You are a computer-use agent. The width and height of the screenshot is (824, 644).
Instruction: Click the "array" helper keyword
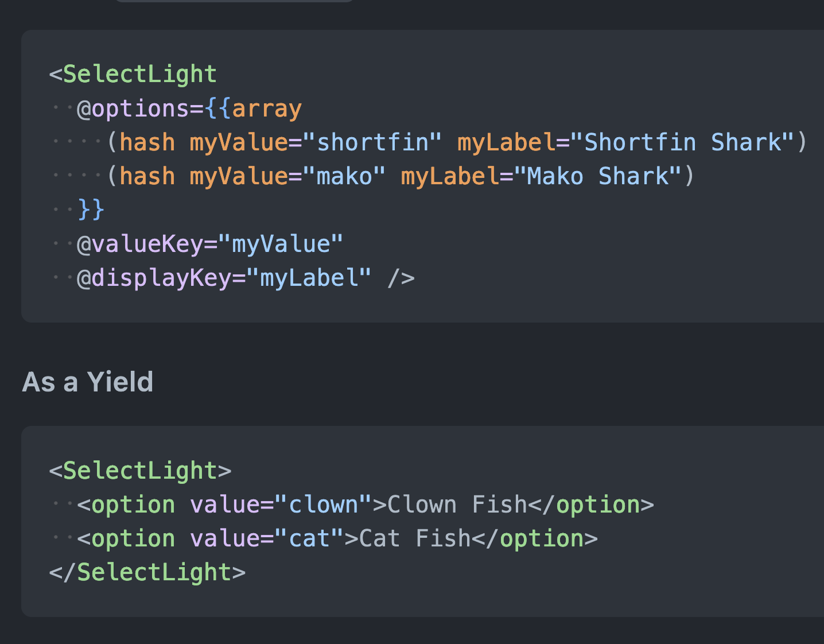tap(267, 108)
